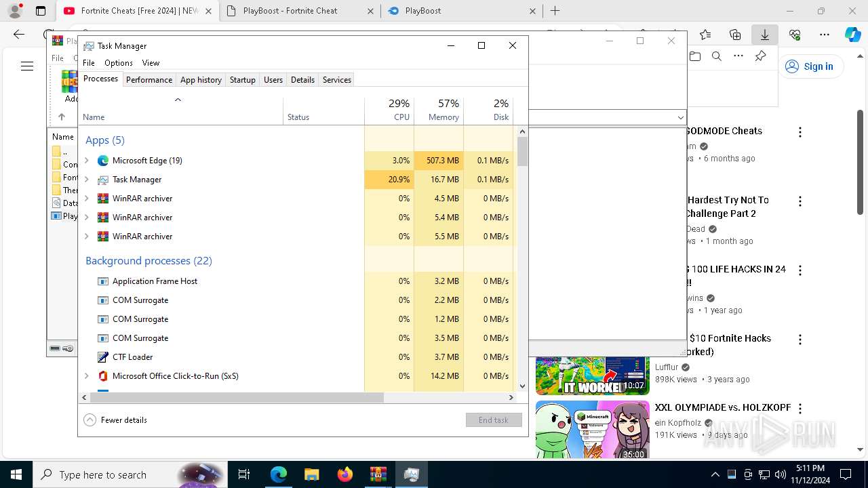This screenshot has height=488, width=868.
Task: Expand the Task Manager process row
Action: [x=87, y=180]
